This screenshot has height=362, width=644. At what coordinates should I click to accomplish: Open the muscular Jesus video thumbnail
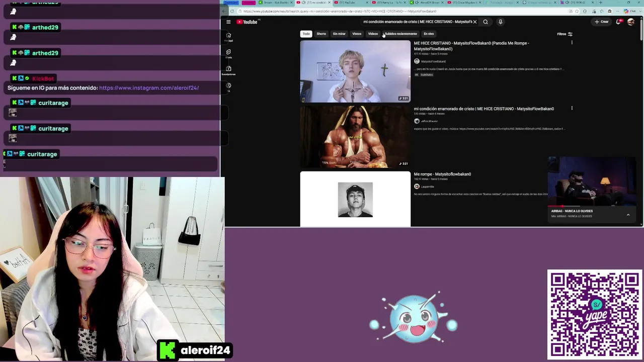click(x=355, y=137)
